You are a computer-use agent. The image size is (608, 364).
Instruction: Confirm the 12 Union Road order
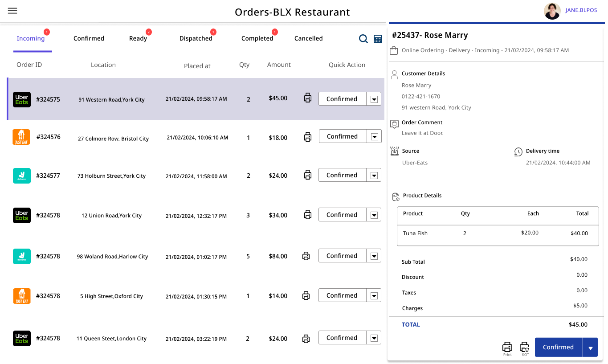pos(342,215)
